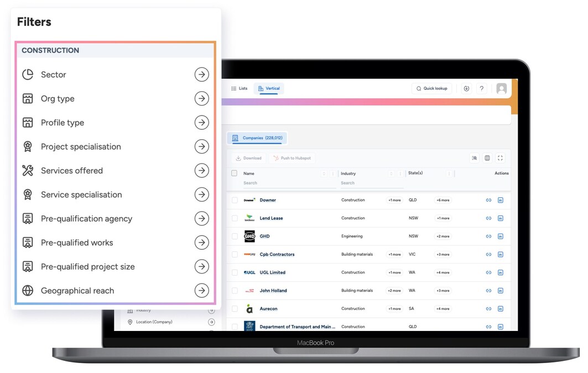
Task: Click John Holland's LinkedIn icon
Action: pos(501,290)
